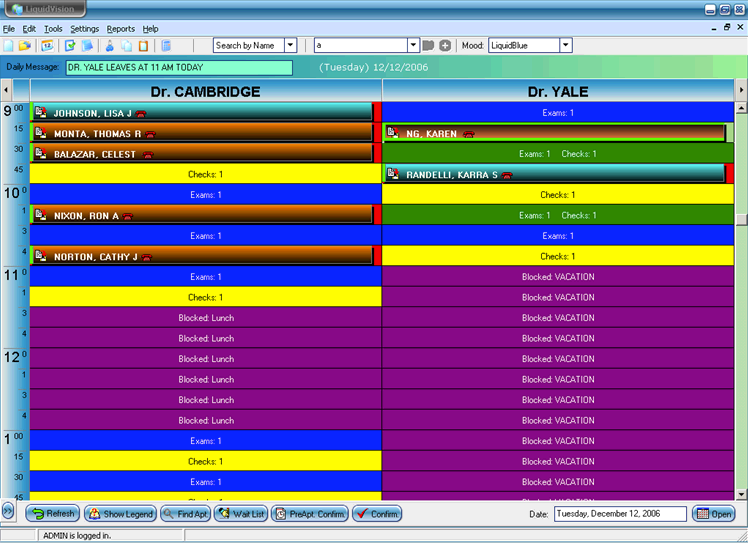Click phone icon beside JOHNSON, LISA J
This screenshot has width=748, height=543.
[141, 114]
